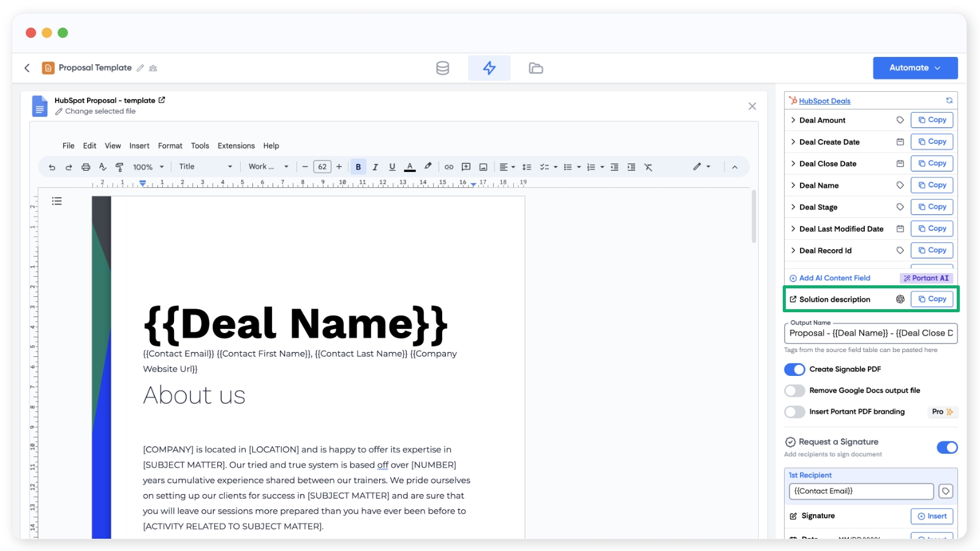Click the folder outputs icon in header
Screen dimensions: 980x551
(535, 68)
